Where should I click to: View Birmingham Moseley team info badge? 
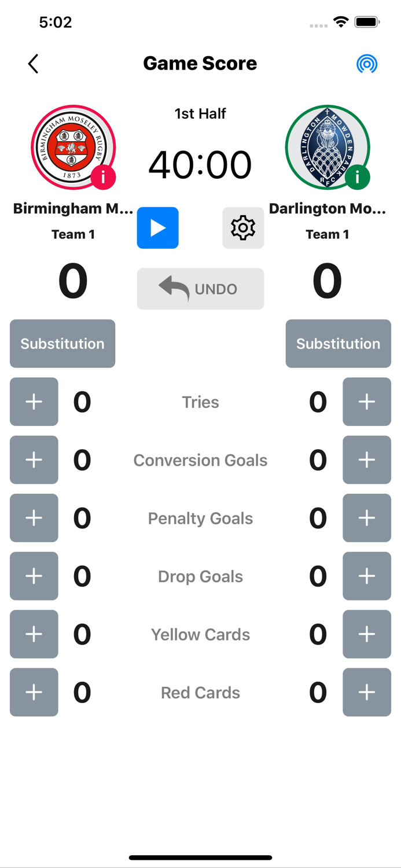[104, 178]
